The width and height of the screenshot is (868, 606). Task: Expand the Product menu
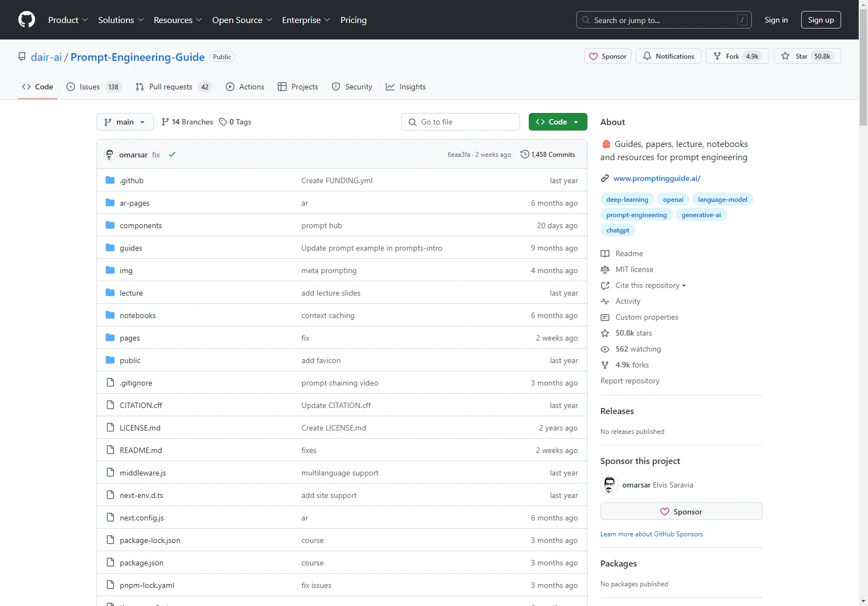point(68,20)
